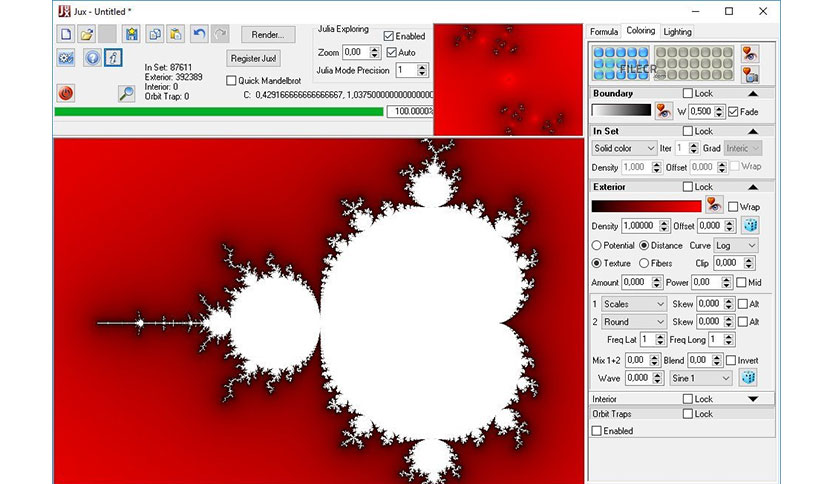Randomize with dice icon next to Sine 1

click(x=749, y=378)
